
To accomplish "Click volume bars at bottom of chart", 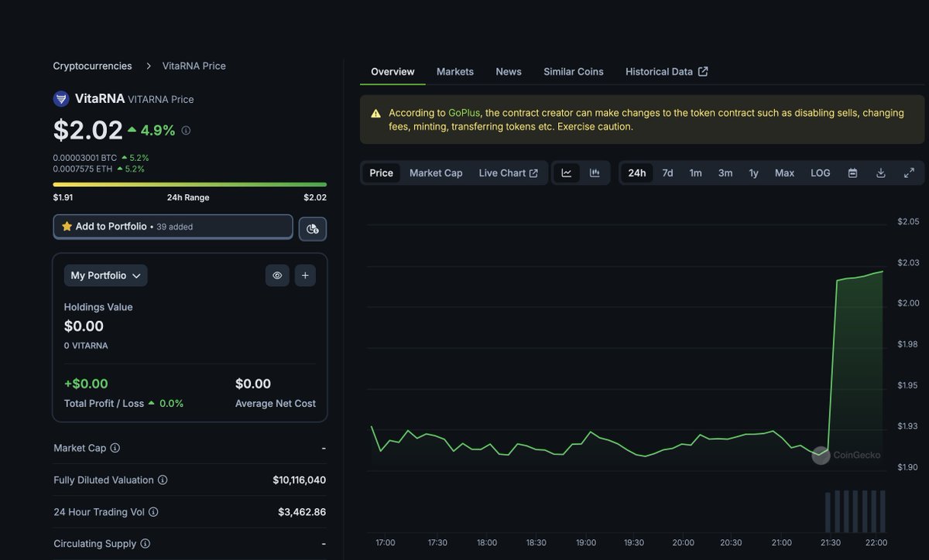I will point(855,510).
